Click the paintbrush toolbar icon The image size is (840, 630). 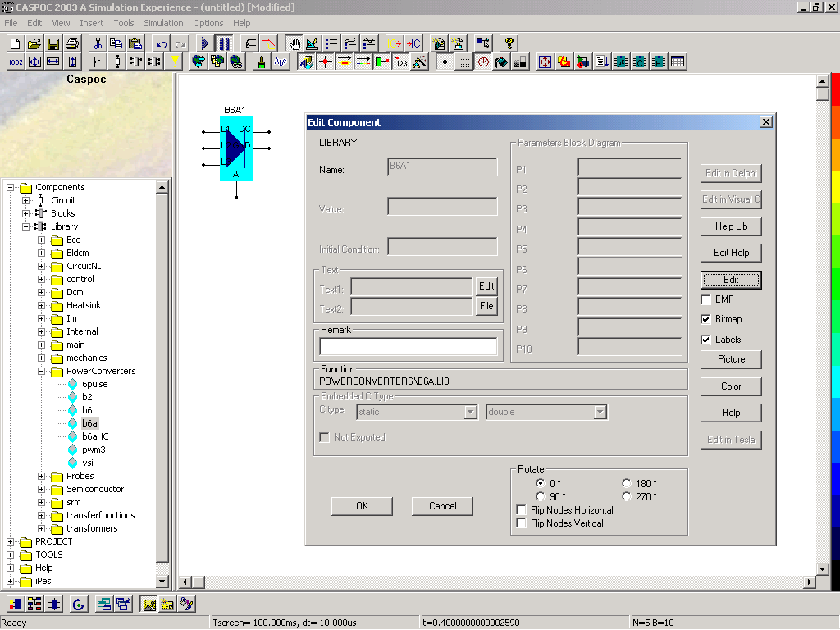point(262,62)
